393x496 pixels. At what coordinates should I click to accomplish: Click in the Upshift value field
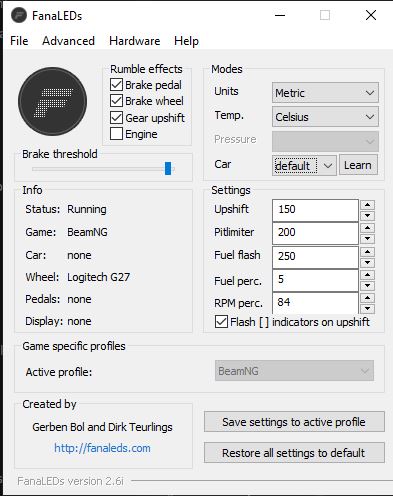click(315, 210)
